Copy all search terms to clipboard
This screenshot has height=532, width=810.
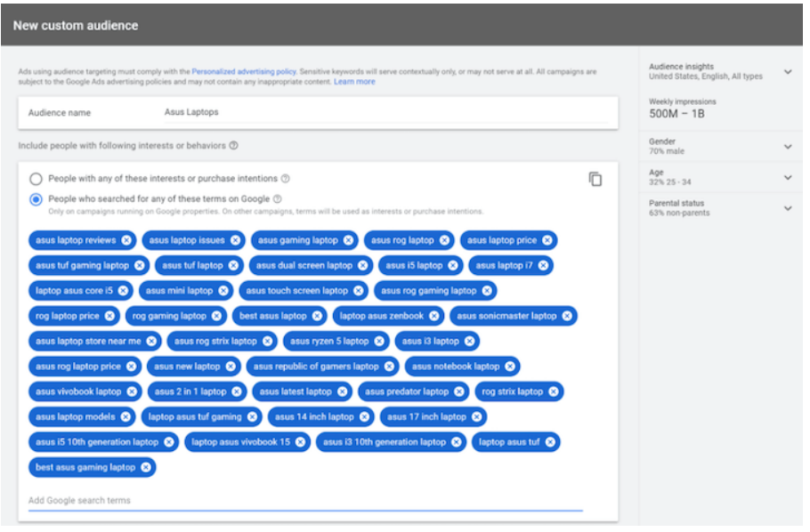595,180
